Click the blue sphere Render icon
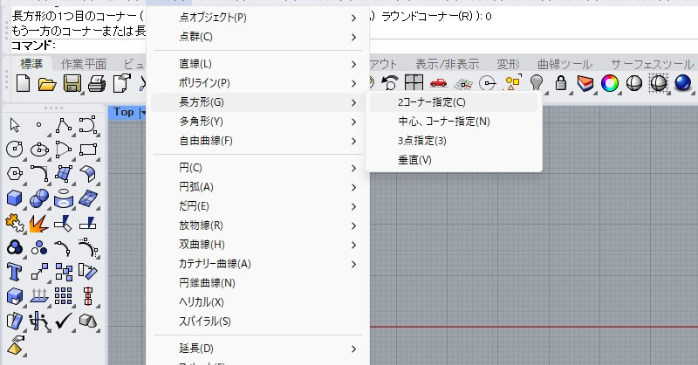Image resolution: width=698 pixels, height=365 pixels. 683,83
